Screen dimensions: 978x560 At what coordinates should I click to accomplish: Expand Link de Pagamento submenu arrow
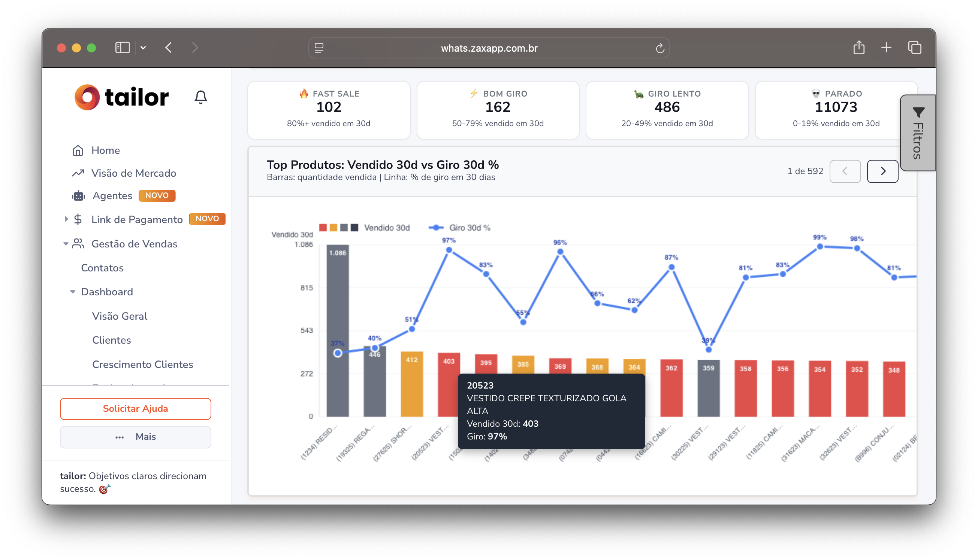(x=66, y=219)
